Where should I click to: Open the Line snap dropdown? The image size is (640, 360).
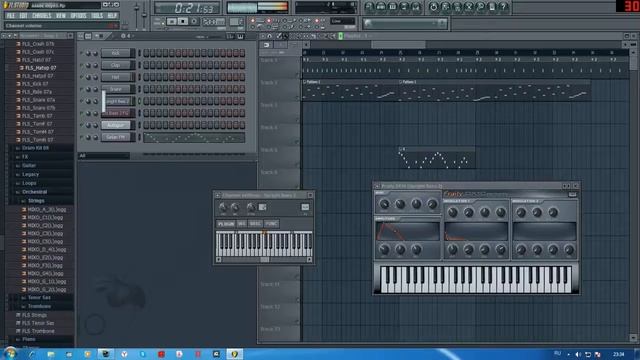[x=342, y=21]
